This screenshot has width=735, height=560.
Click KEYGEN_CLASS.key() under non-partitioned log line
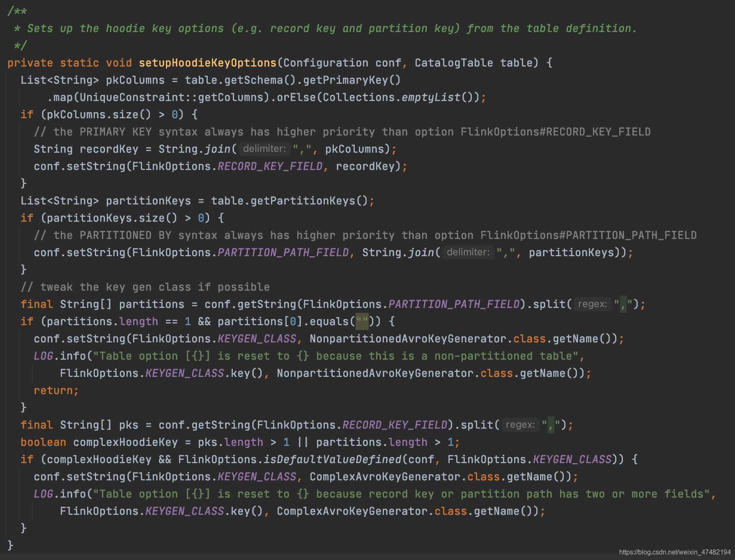point(204,373)
